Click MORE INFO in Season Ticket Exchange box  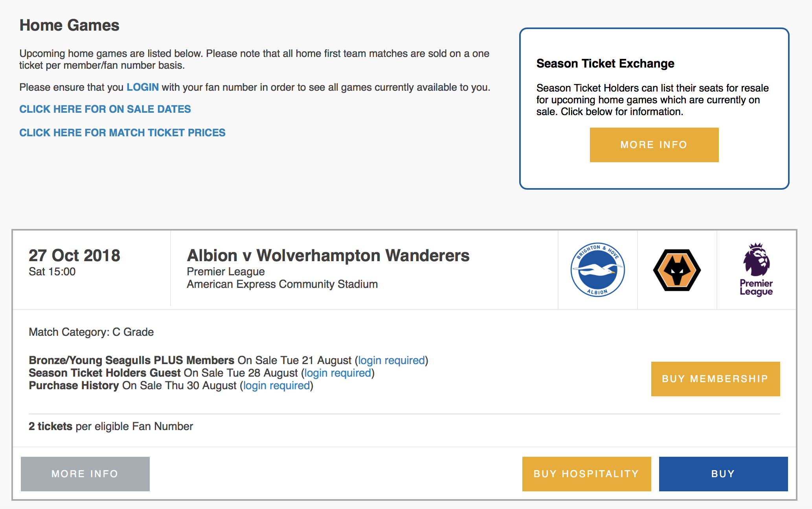tap(654, 145)
